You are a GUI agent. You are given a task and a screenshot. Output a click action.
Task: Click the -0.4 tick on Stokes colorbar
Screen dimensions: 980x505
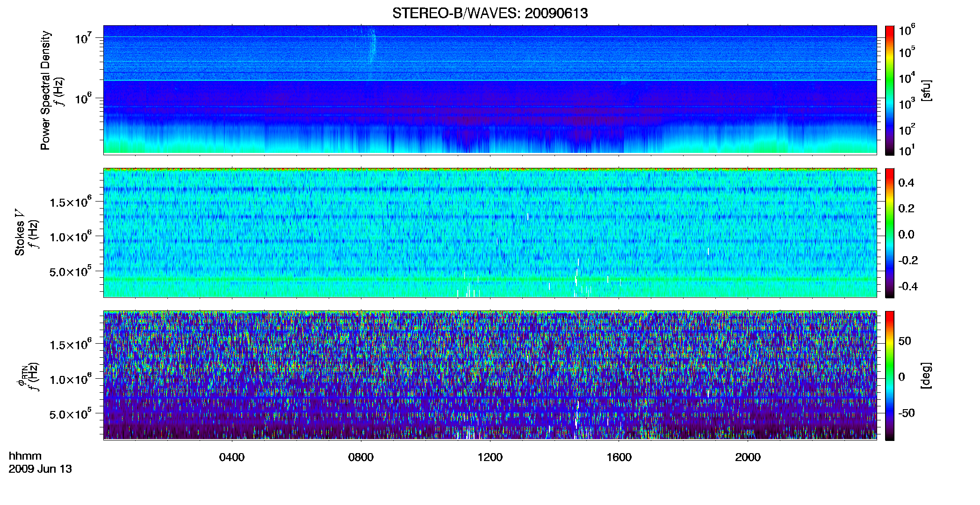click(908, 286)
